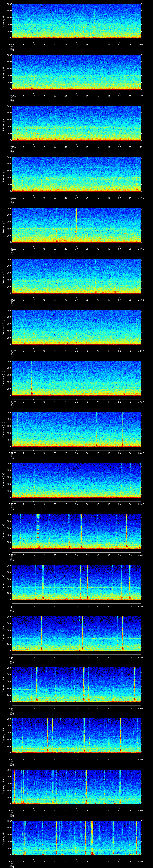The height and width of the screenshot is (868, 153).
Task: Select the spectrogram panel starting at 7:38:00
Action: coord(76,481)
